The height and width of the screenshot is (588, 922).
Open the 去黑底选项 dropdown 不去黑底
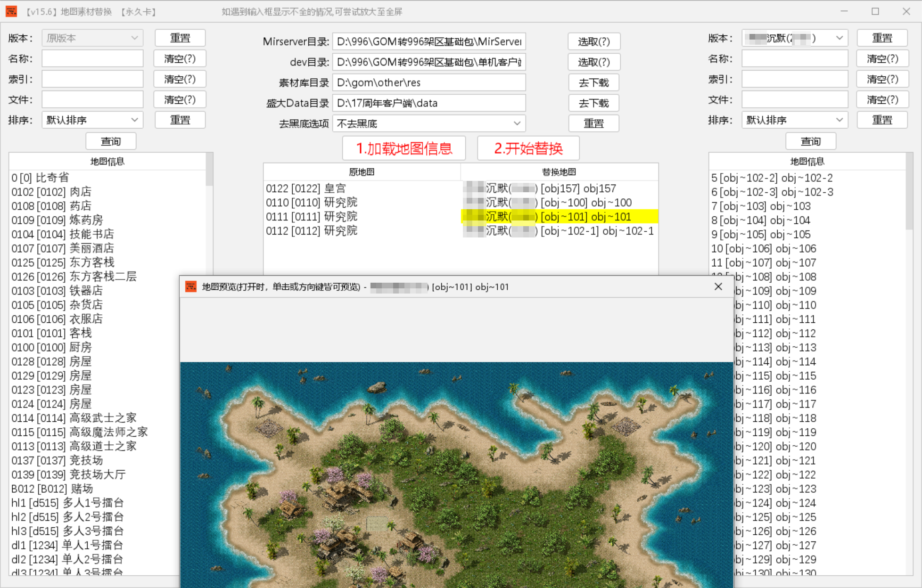pos(429,124)
